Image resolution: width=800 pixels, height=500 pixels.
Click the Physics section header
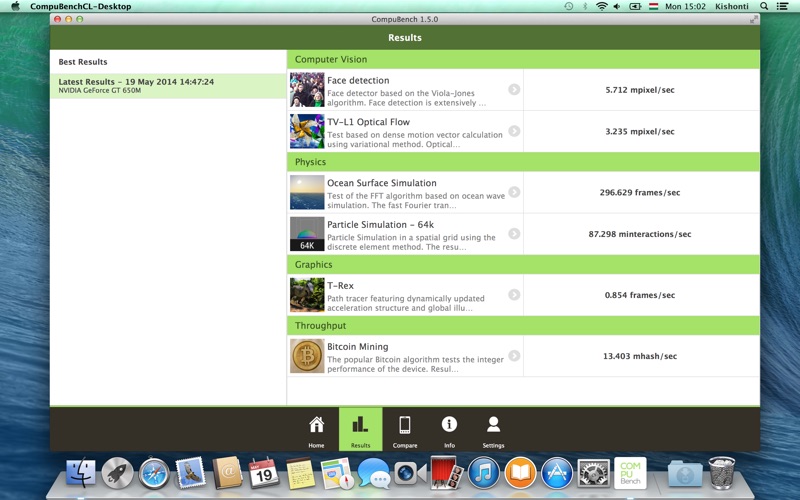(x=523, y=162)
